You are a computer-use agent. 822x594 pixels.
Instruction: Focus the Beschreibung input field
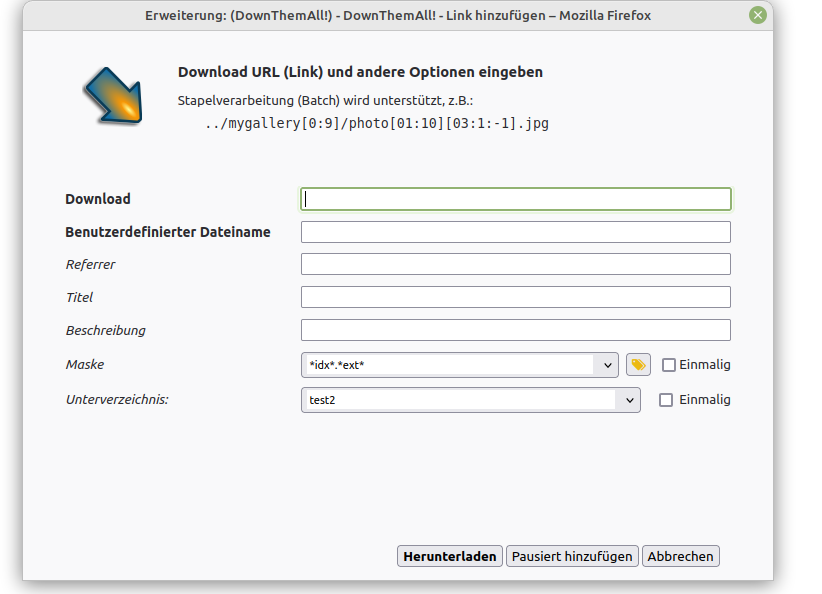click(516, 330)
